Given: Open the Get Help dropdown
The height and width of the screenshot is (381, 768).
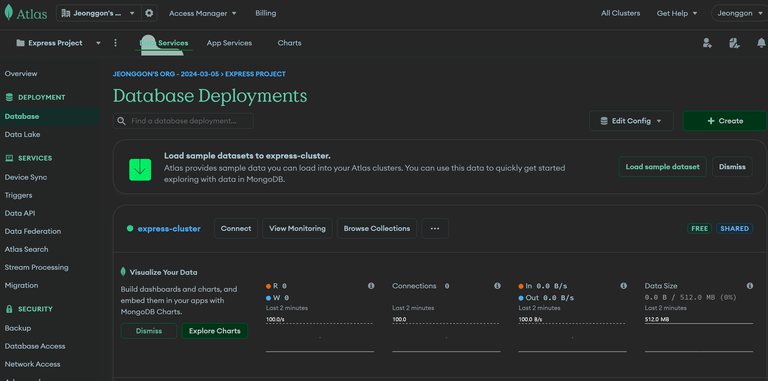Looking at the screenshot, I should tap(677, 13).
